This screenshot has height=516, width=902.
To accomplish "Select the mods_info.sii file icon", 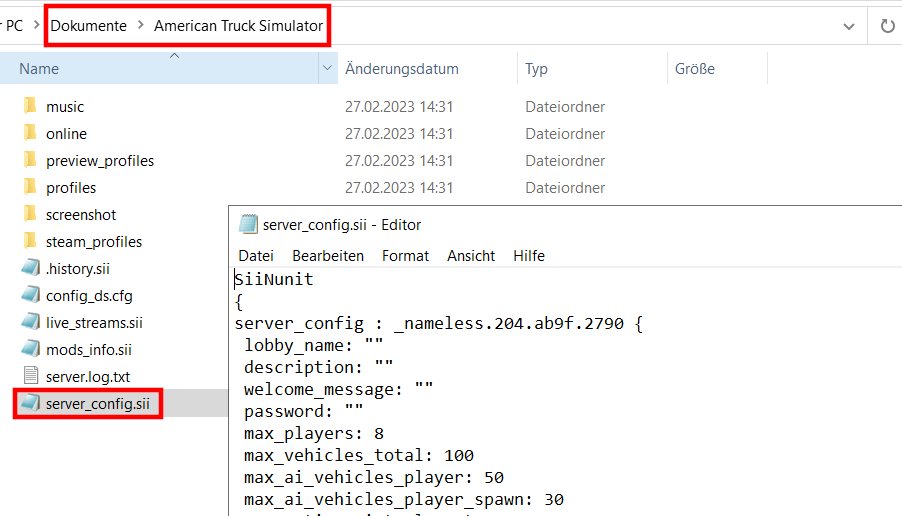I will [30, 349].
